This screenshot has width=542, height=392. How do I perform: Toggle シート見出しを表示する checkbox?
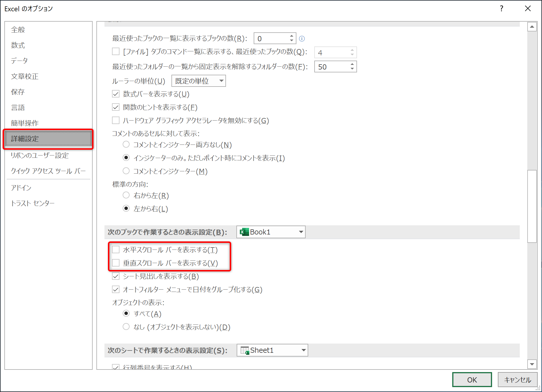(x=116, y=276)
